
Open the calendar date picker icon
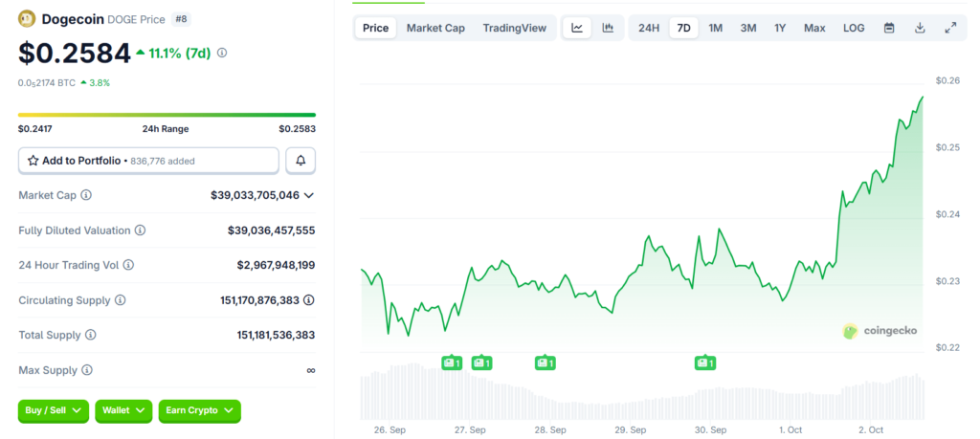889,28
